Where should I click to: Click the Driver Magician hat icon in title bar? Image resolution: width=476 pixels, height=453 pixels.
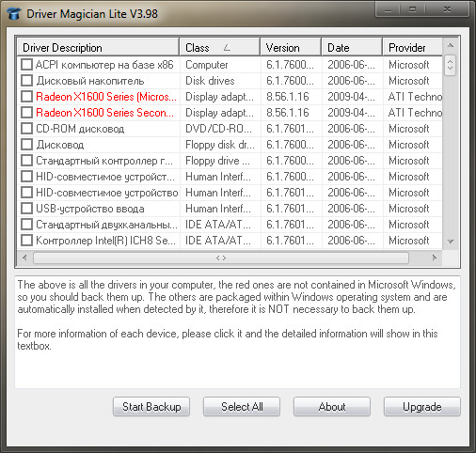point(14,14)
